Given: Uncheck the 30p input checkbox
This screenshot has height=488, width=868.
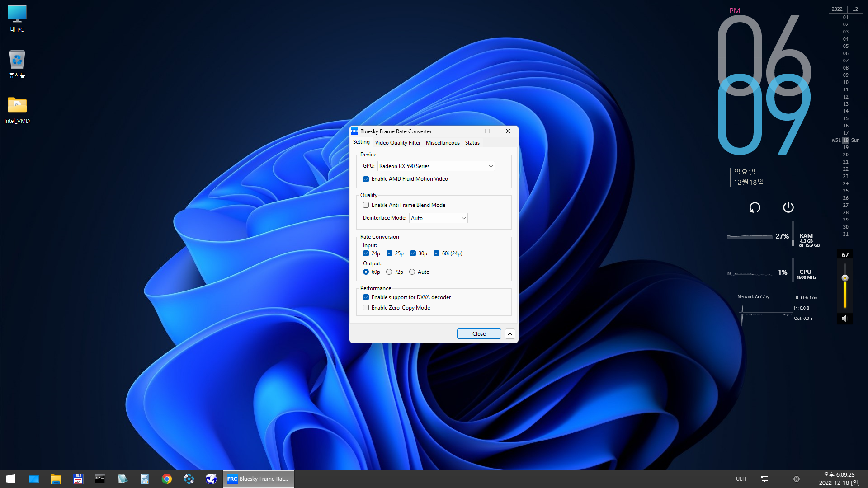Looking at the screenshot, I should (x=413, y=253).
